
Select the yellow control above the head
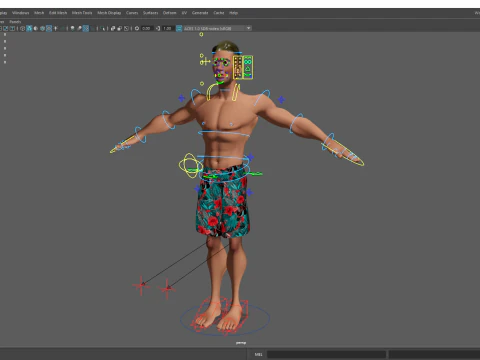[201, 34]
